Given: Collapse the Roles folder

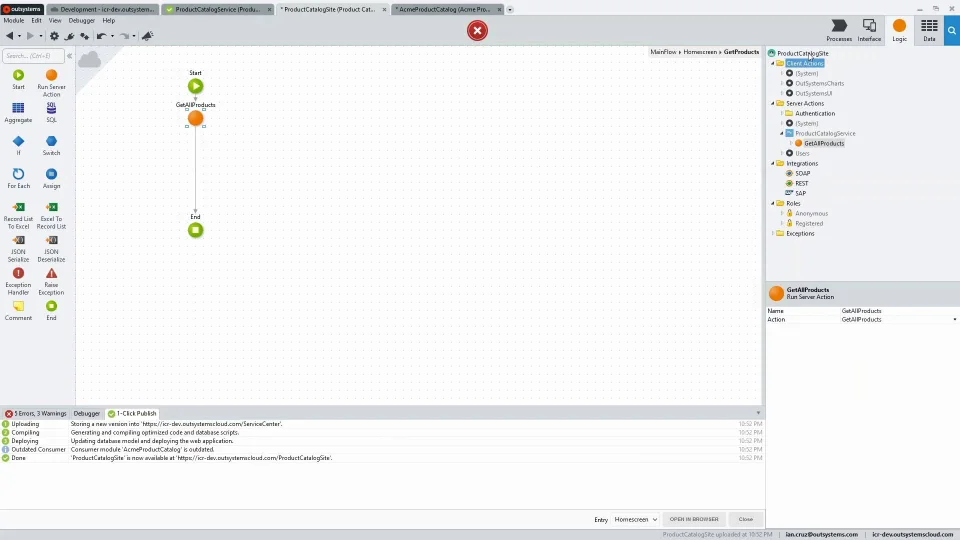Looking at the screenshot, I should (x=773, y=203).
